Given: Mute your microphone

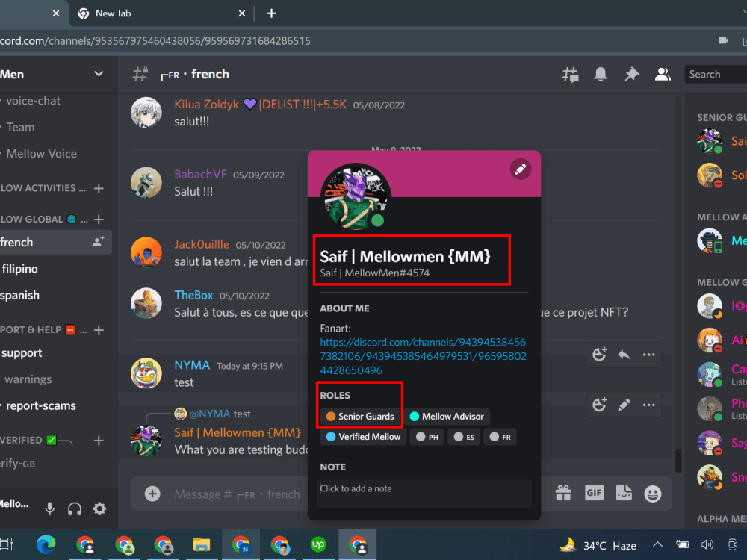Looking at the screenshot, I should (49, 508).
